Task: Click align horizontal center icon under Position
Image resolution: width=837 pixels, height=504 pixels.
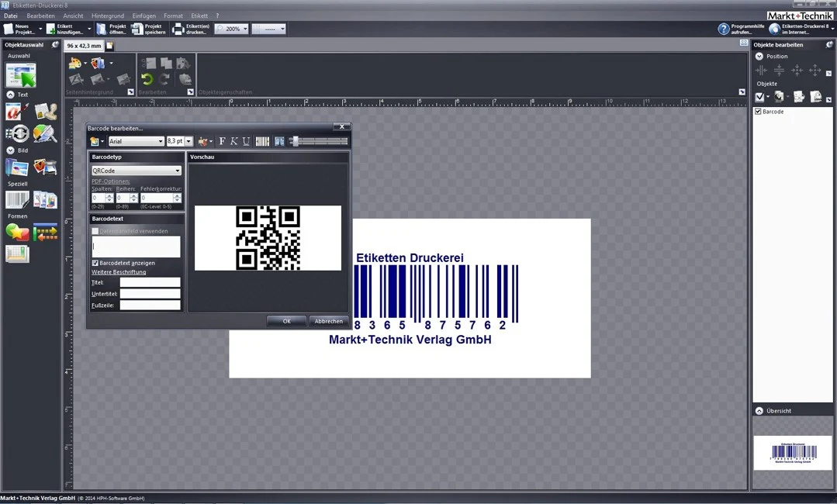Action: point(761,70)
